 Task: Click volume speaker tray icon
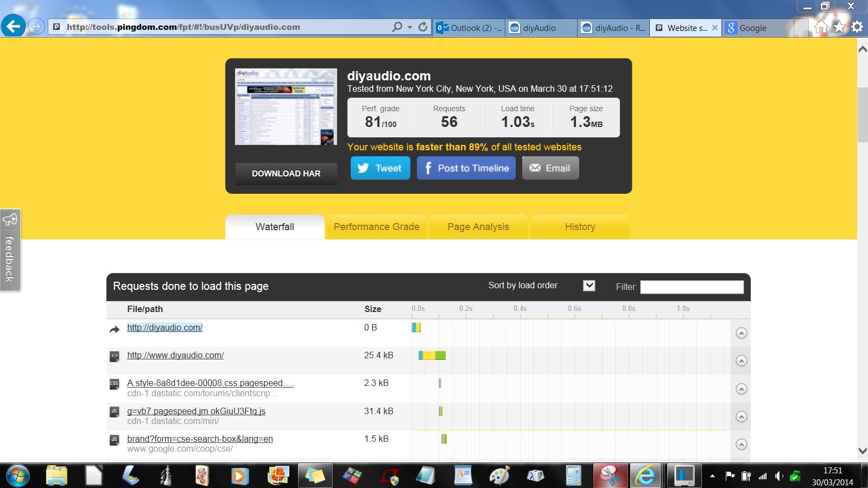779,476
